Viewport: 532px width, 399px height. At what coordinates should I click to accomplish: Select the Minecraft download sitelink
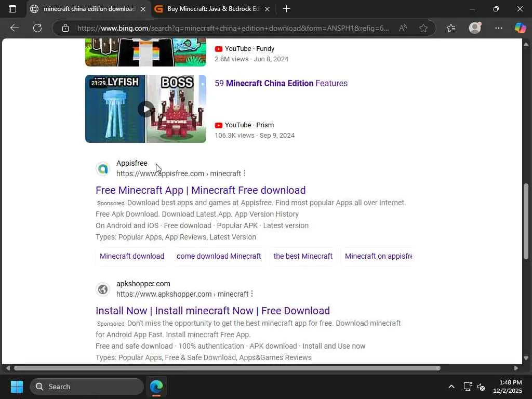[x=132, y=256]
